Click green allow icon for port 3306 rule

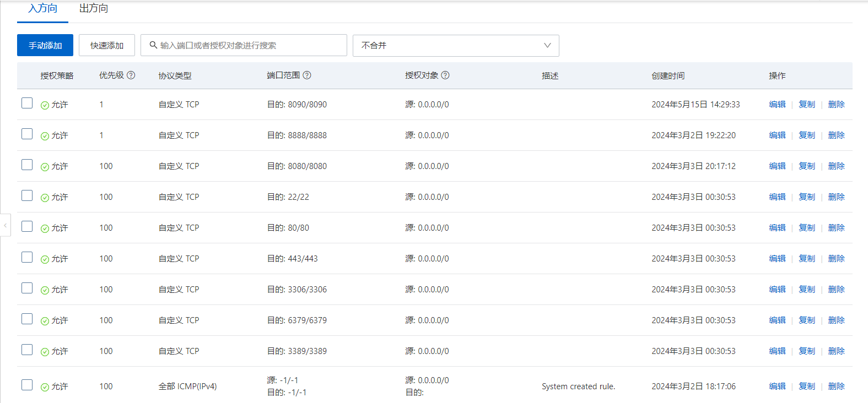pyautogui.click(x=45, y=290)
